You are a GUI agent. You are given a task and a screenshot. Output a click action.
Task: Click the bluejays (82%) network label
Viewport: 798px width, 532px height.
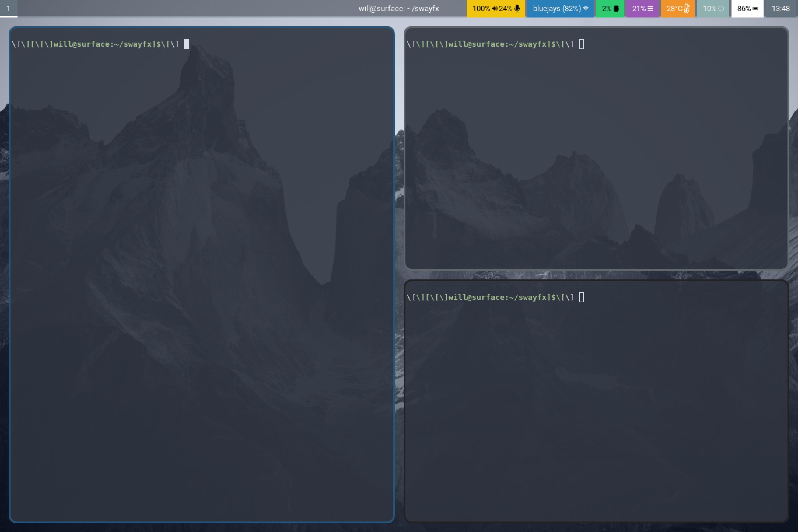coord(557,8)
